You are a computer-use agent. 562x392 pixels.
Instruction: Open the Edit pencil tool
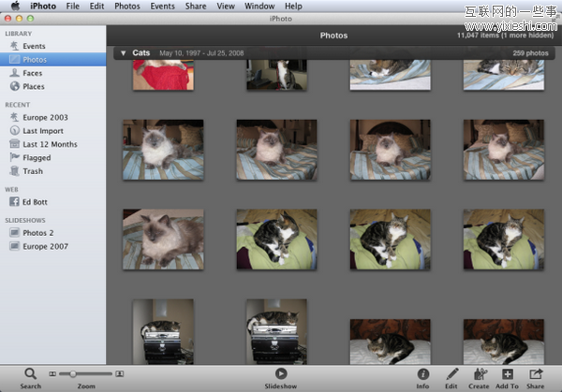[451, 373]
